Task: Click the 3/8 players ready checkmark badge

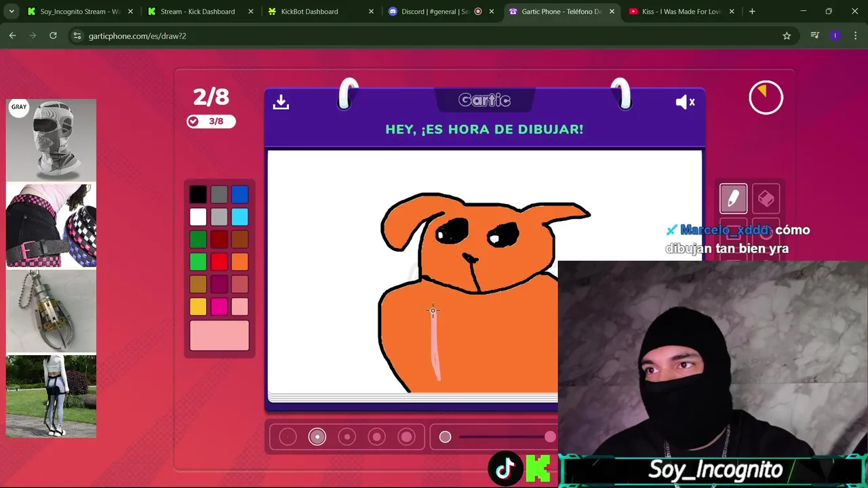Action: [211, 121]
